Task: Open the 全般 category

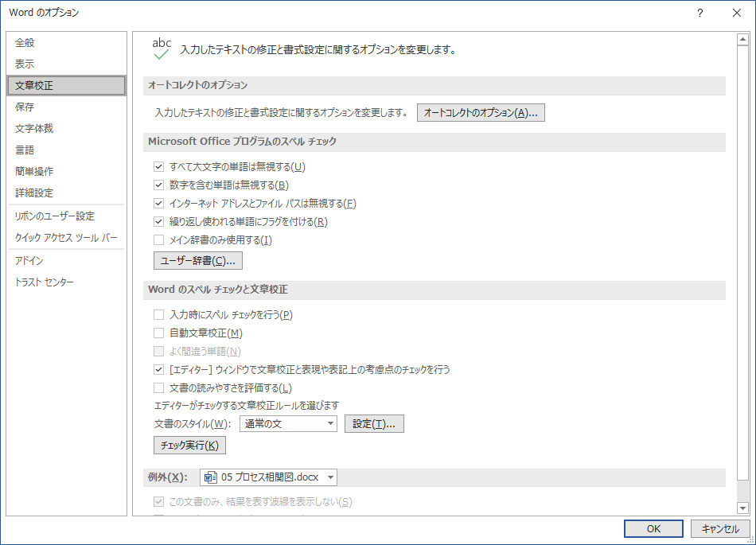Action: [67, 42]
